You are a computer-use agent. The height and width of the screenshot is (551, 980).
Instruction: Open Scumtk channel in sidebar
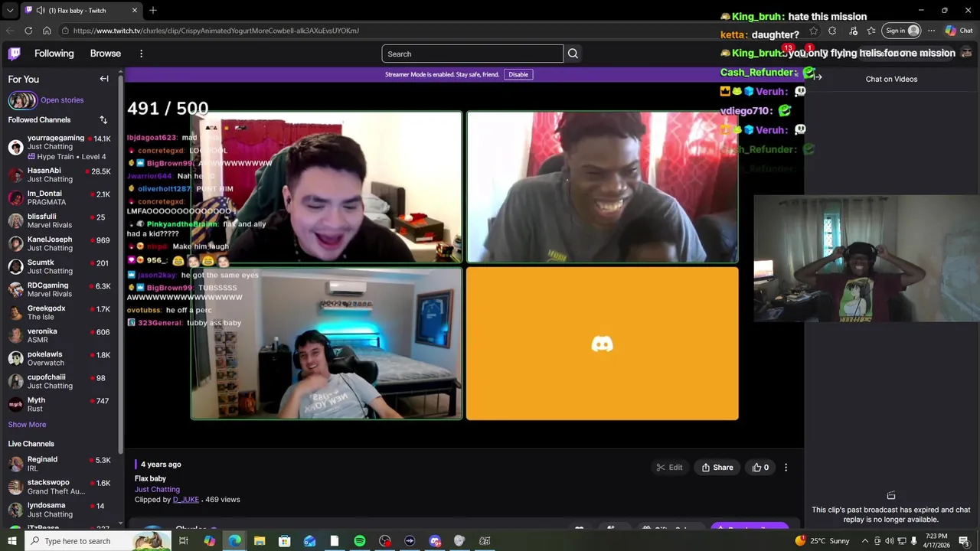[x=60, y=267]
